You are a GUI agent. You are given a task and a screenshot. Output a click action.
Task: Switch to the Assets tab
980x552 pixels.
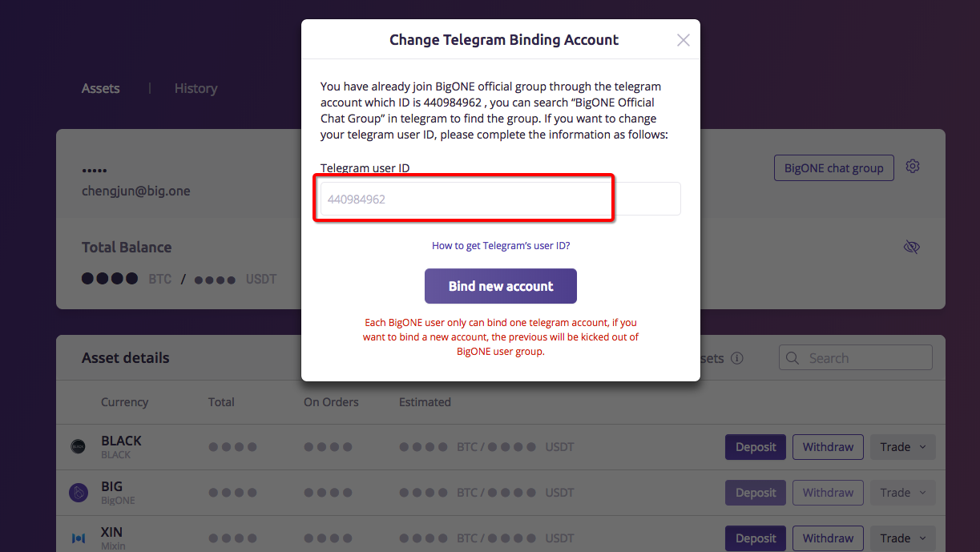pos(101,88)
